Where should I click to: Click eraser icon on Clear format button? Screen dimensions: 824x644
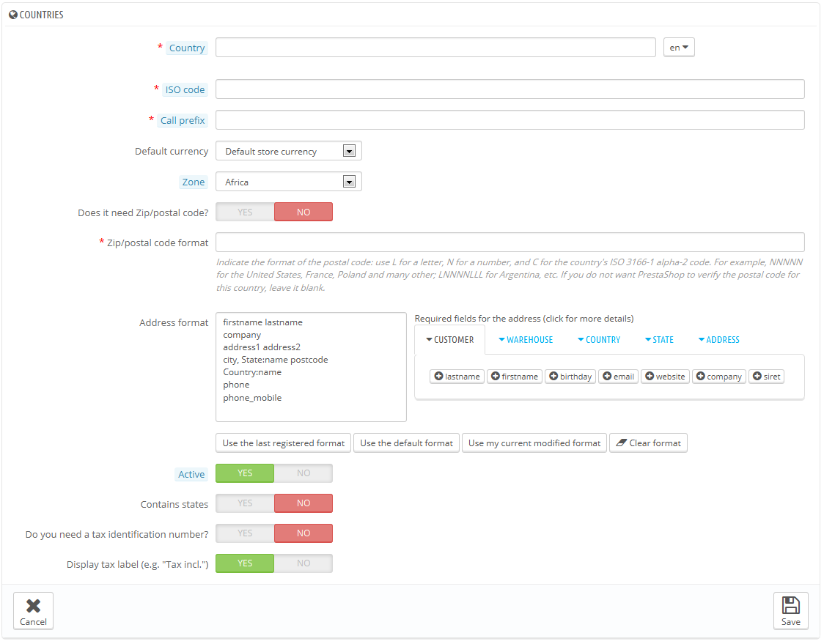point(621,443)
